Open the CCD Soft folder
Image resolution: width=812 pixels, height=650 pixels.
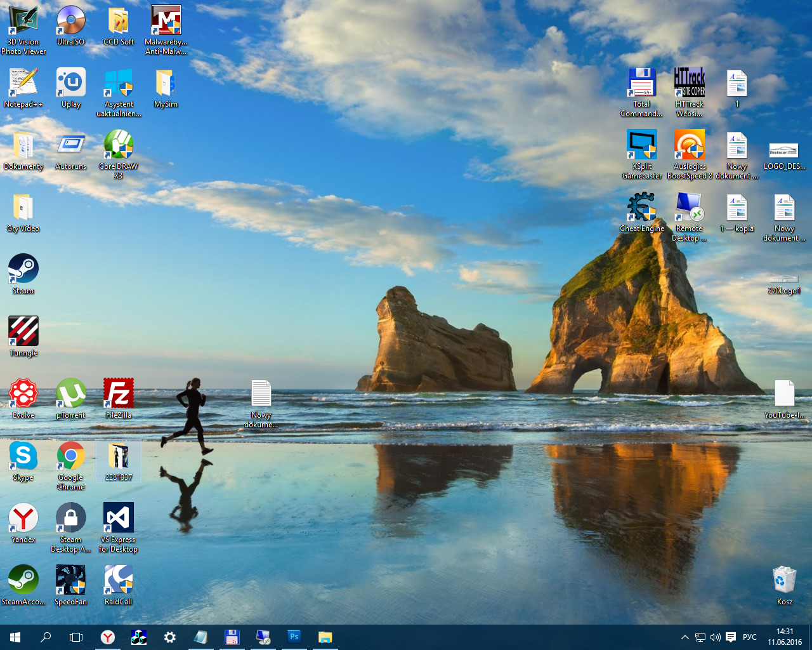(x=119, y=25)
